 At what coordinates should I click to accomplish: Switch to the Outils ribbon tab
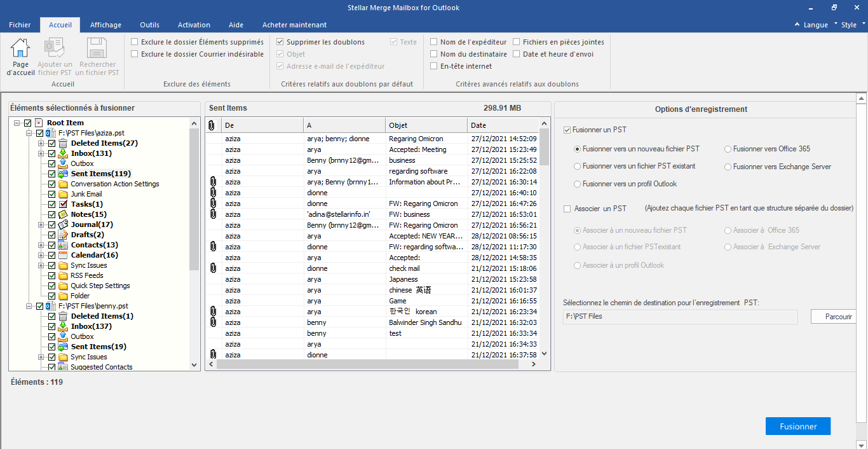pos(150,25)
